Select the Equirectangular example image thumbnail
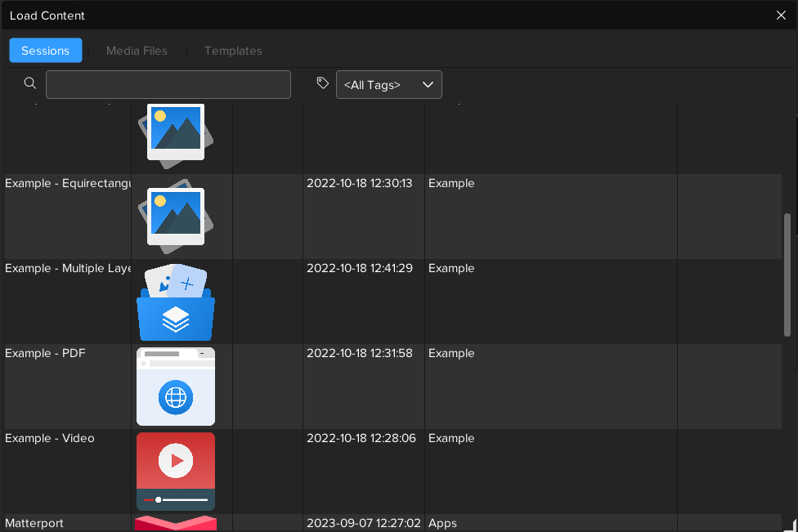 (176, 217)
